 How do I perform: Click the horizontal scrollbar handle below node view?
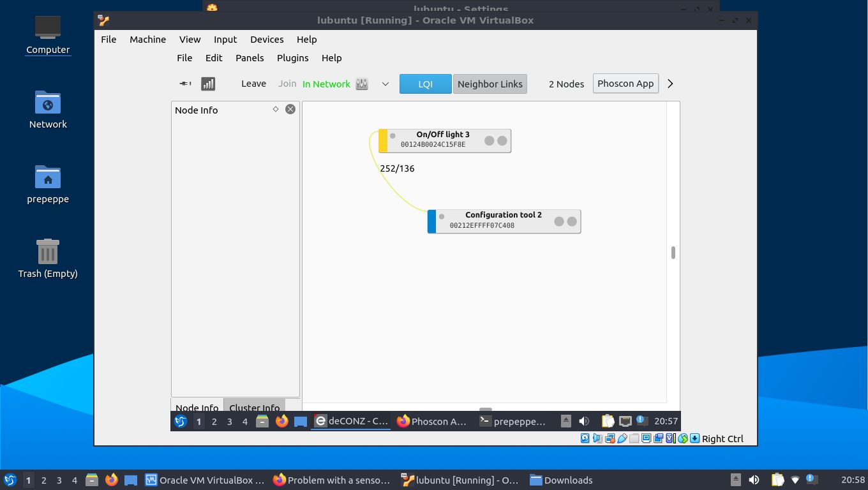click(486, 410)
